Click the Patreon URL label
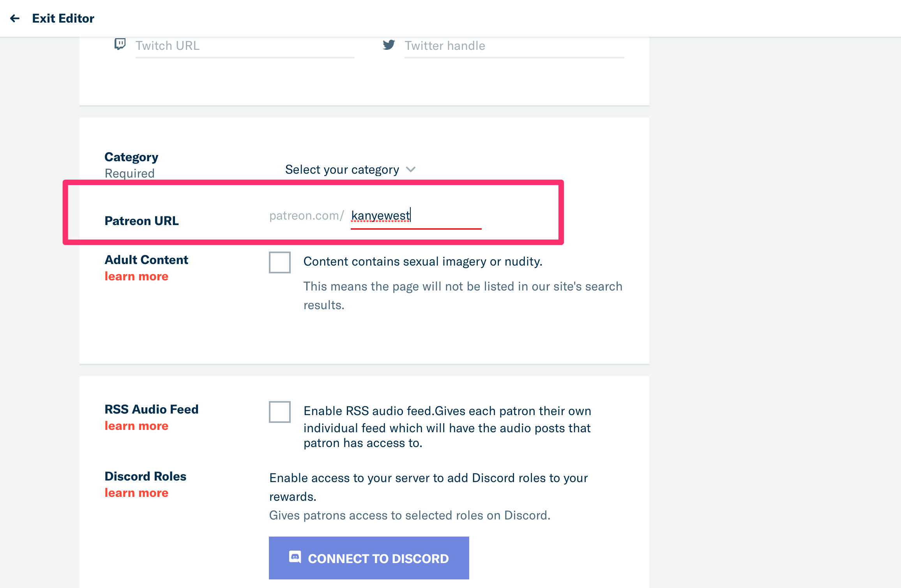This screenshot has width=901, height=588. point(141,221)
